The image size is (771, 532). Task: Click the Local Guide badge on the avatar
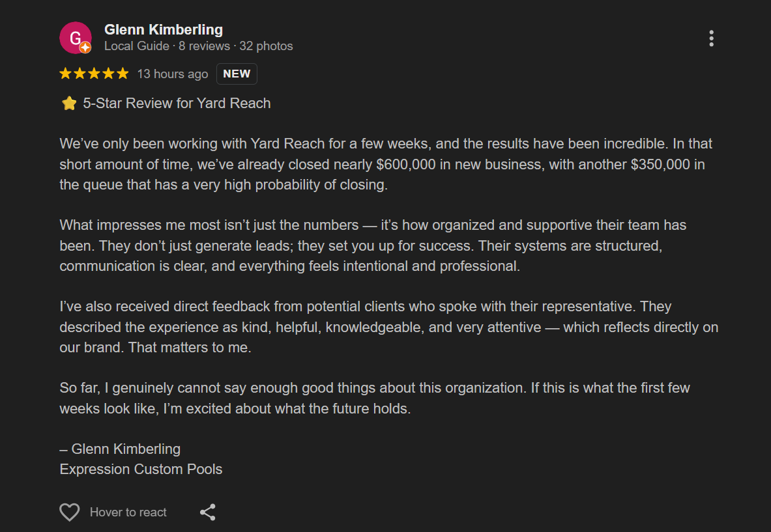pos(84,47)
